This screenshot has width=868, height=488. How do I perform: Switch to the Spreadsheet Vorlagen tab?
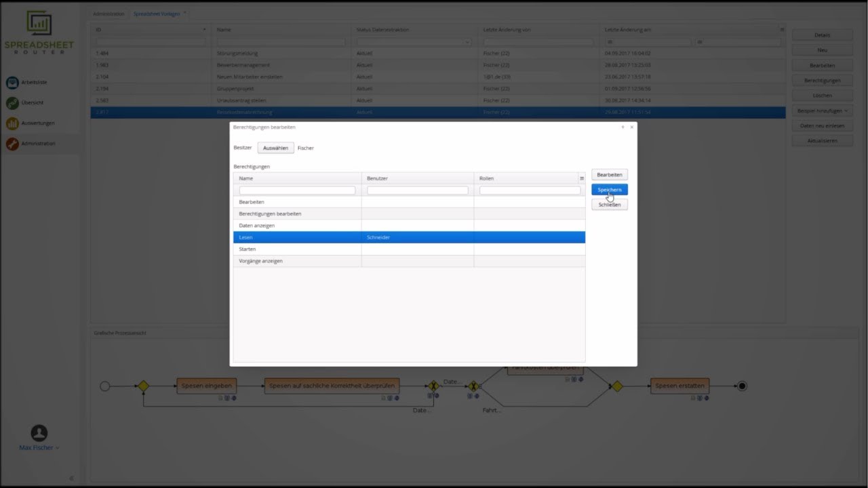pos(156,14)
